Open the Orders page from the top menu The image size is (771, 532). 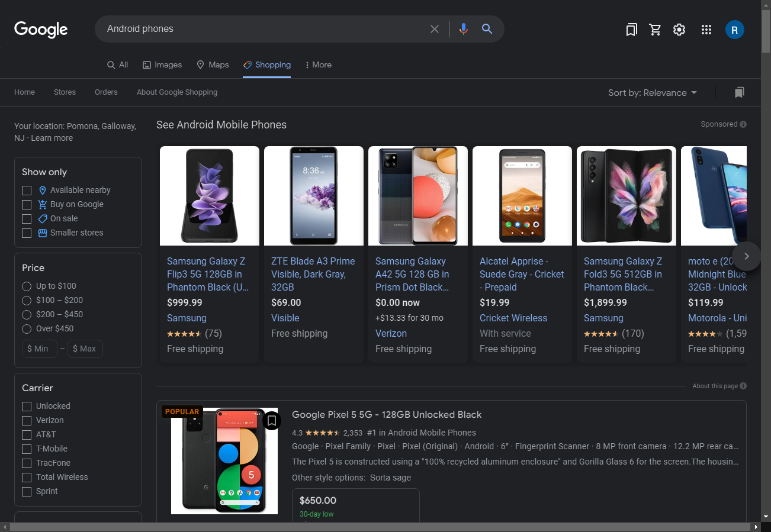coord(106,92)
